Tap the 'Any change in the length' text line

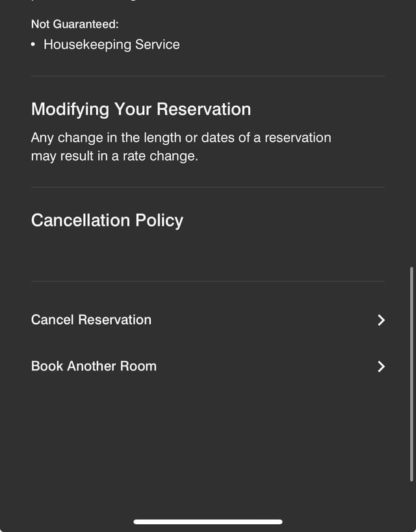(181, 138)
